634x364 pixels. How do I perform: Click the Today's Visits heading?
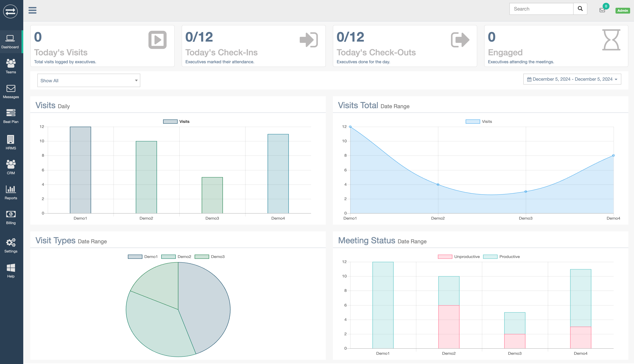pyautogui.click(x=61, y=53)
